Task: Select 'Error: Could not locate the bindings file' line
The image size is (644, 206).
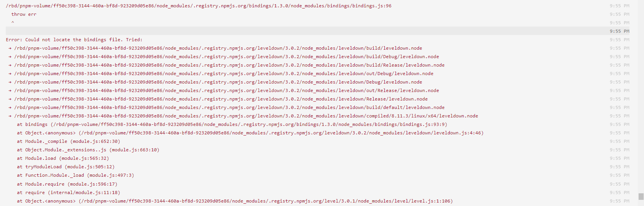Action: point(74,40)
